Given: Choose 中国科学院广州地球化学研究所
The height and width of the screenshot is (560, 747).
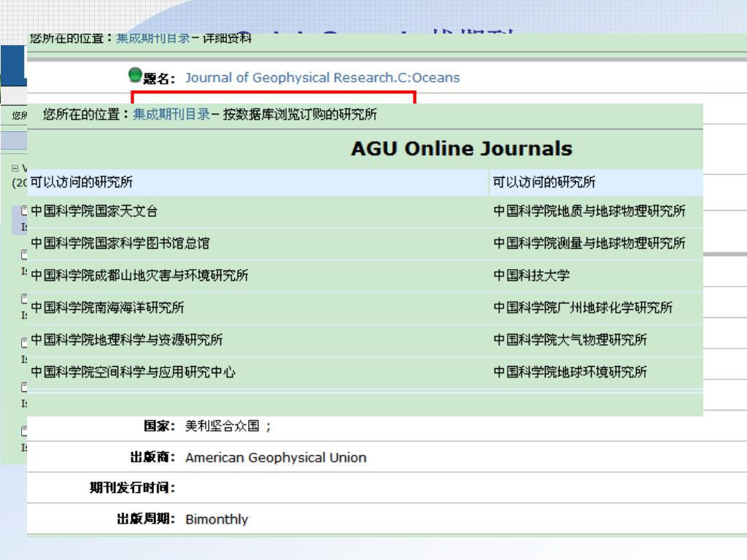Looking at the screenshot, I should coord(583,308).
